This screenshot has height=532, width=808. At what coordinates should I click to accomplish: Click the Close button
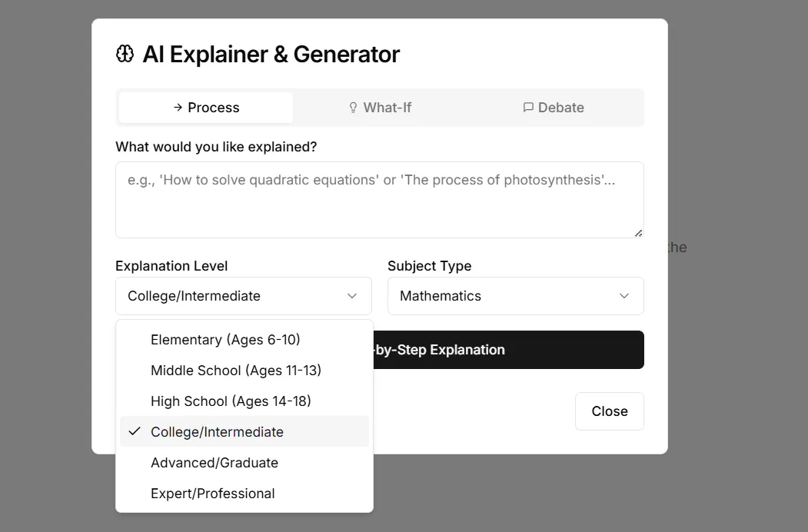pyautogui.click(x=610, y=411)
